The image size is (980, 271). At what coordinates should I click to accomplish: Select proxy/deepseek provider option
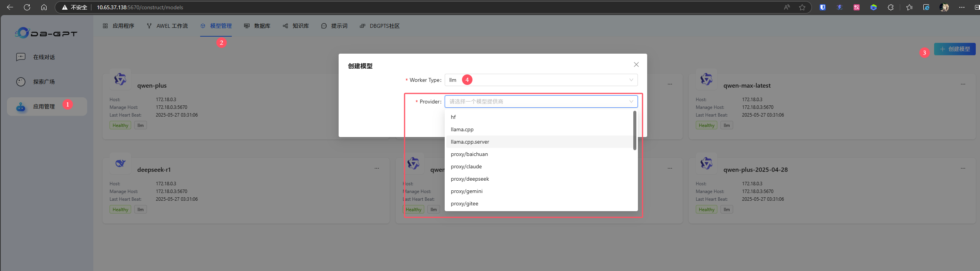(540, 179)
